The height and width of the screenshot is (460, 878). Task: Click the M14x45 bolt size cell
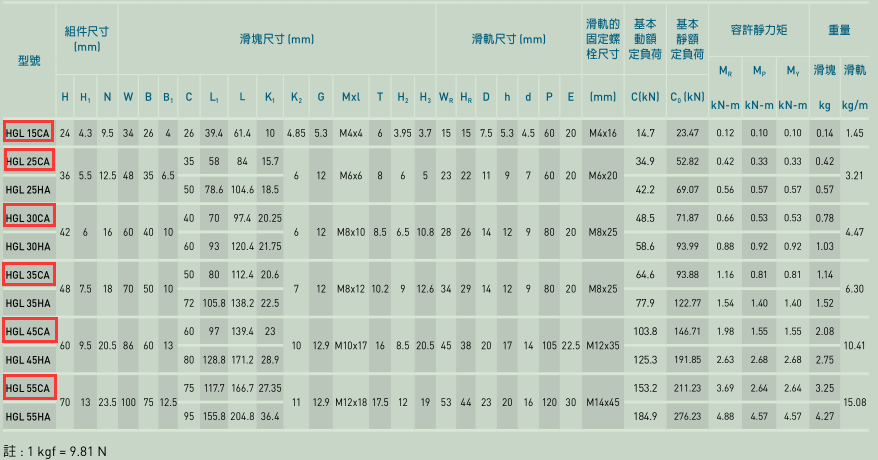(x=603, y=402)
